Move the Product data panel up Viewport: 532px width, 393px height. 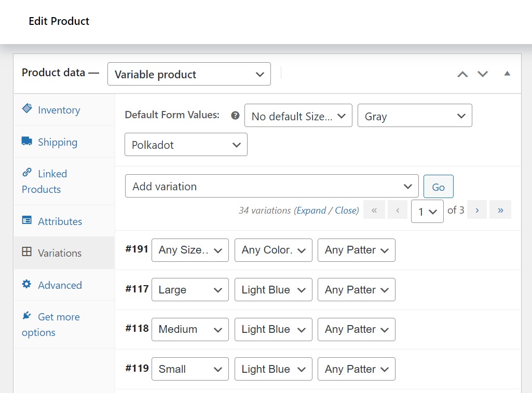(x=462, y=74)
